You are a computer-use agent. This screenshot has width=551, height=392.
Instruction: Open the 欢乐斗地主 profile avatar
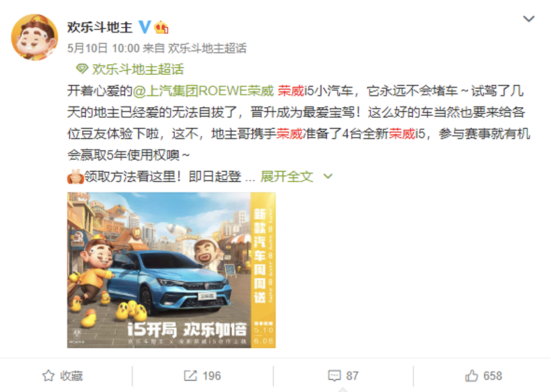click(34, 37)
